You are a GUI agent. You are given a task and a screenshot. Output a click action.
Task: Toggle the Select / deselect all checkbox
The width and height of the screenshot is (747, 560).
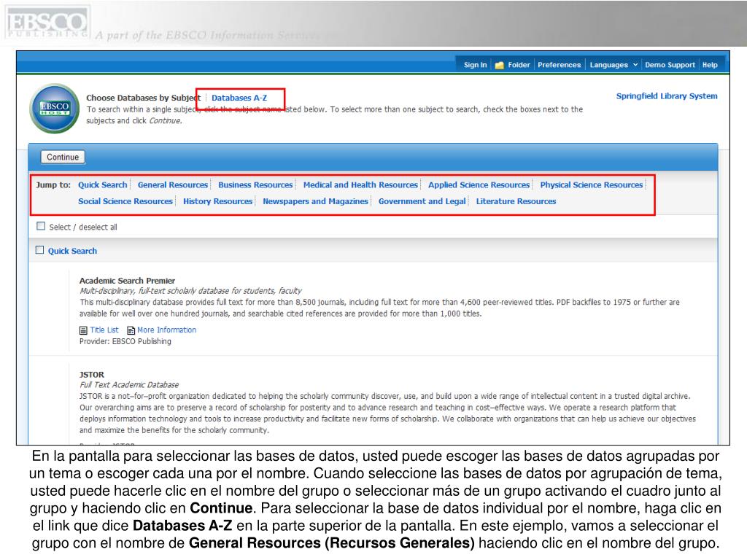(x=41, y=226)
